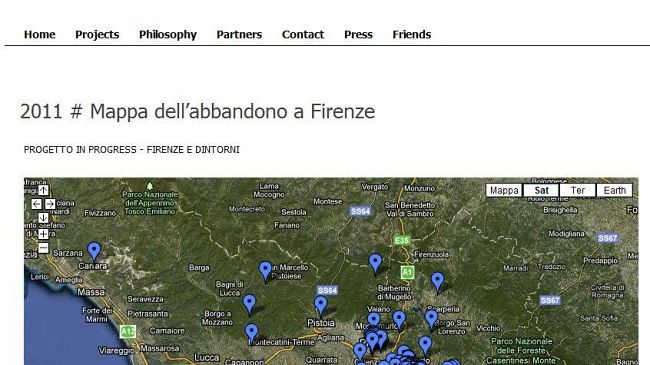Image resolution: width=650 pixels, height=365 pixels.
Task: Pan the map left with the arrow
Action: click(36, 204)
